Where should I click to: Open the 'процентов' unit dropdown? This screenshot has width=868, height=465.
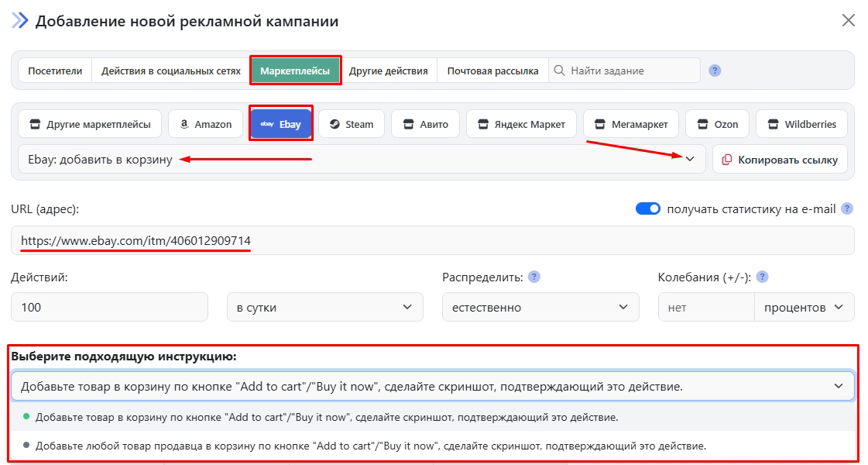pyautogui.click(x=804, y=307)
